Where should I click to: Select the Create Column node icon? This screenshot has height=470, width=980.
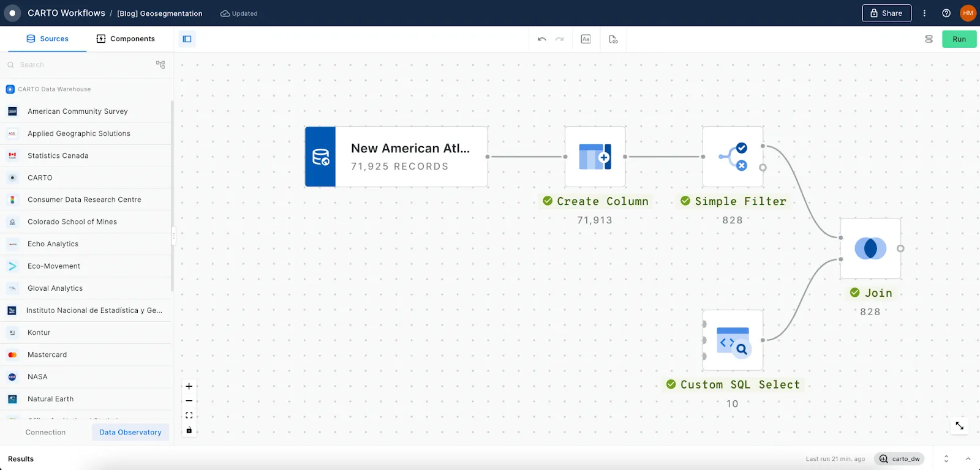click(x=595, y=157)
